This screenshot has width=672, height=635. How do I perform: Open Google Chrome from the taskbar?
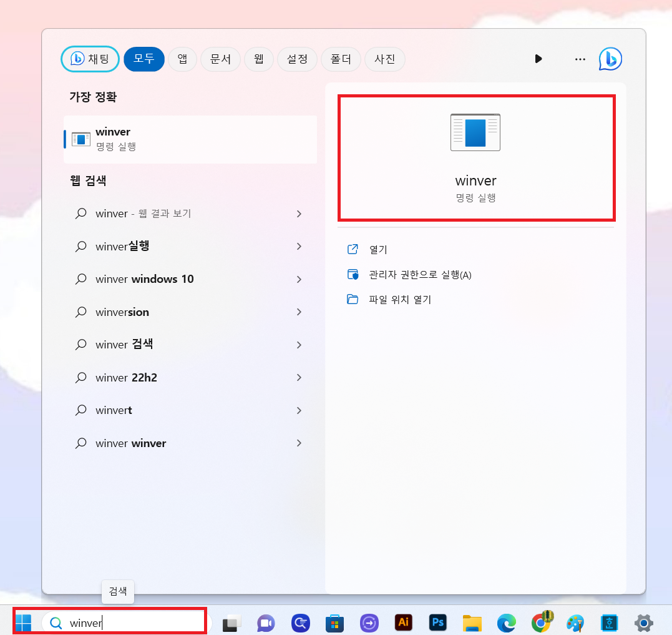[x=540, y=623]
